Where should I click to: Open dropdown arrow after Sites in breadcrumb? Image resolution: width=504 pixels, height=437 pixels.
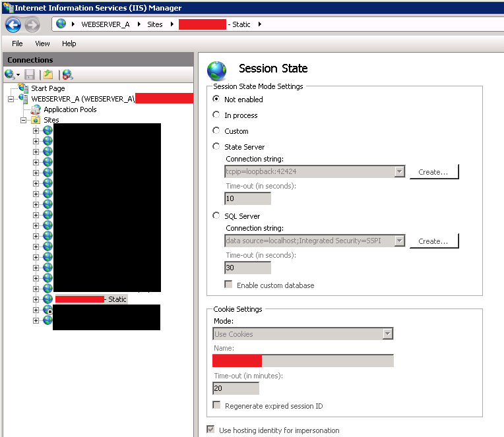click(172, 24)
